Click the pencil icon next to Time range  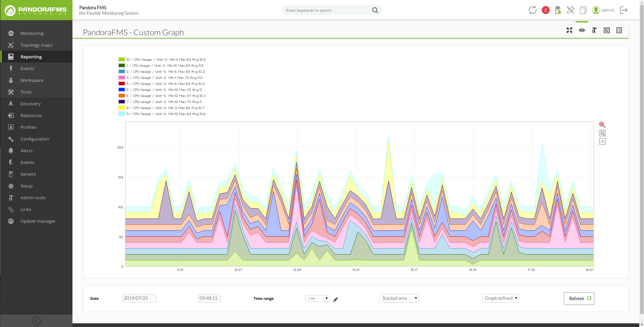pos(336,299)
